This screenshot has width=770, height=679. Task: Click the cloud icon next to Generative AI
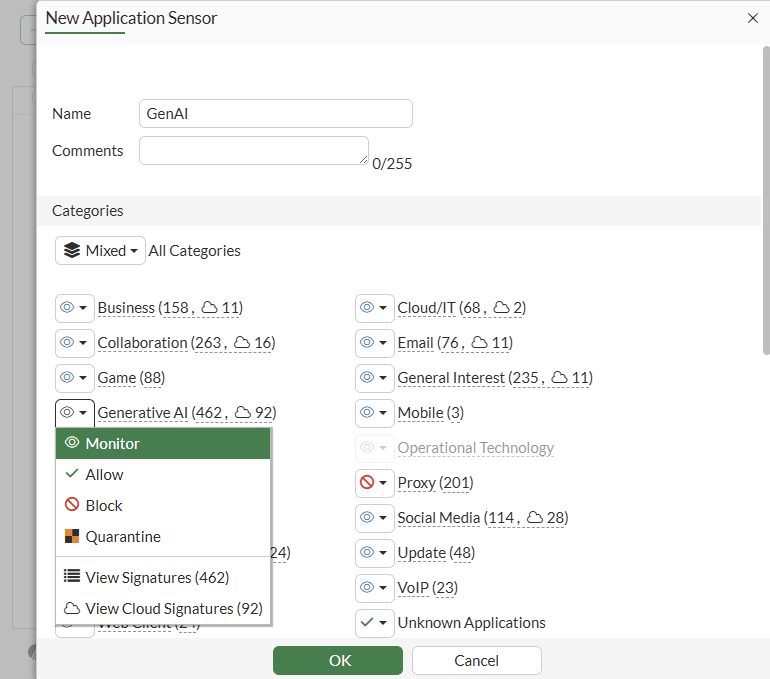coord(244,413)
